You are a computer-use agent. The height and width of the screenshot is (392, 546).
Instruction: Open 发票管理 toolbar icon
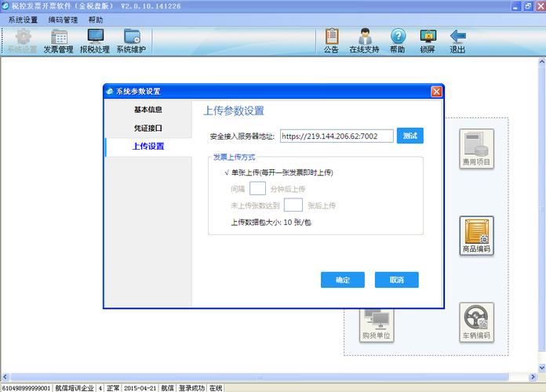pyautogui.click(x=59, y=41)
